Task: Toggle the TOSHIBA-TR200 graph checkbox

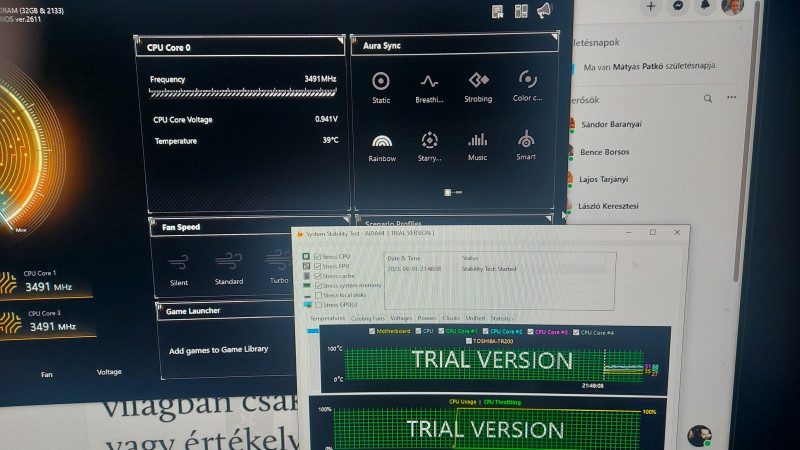Action: [x=468, y=341]
